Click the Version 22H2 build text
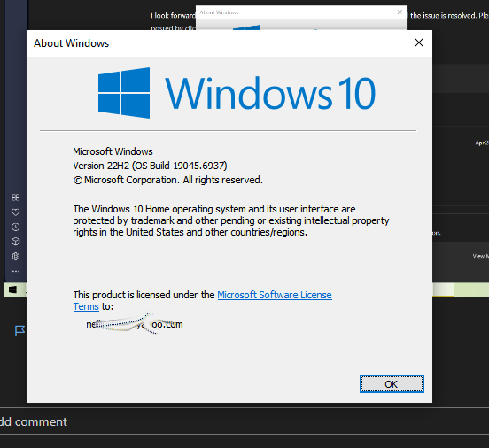Viewport: 489px width, 448px height. tap(150, 166)
